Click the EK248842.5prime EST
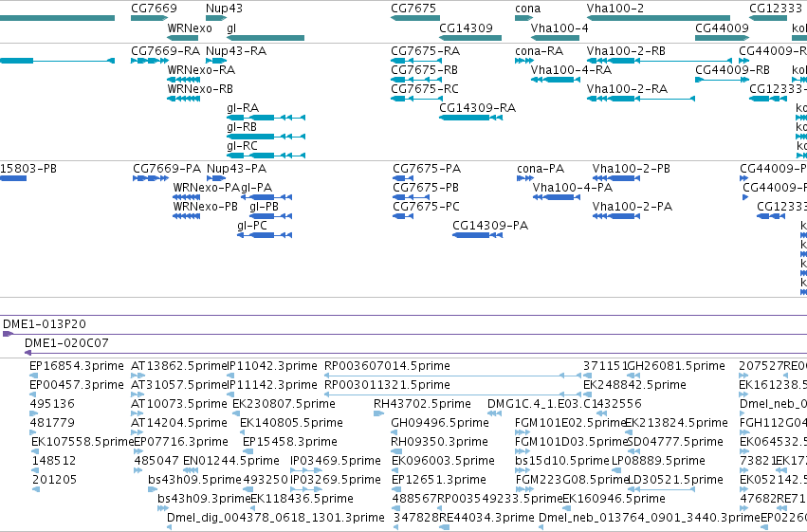Screen dimensions: 807x532 coord(588,395)
